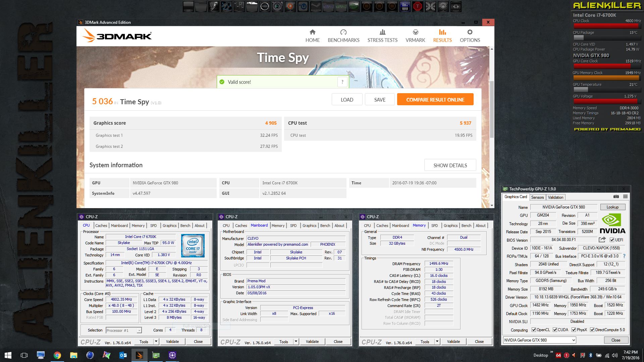Click the Bus Interface question mark in GPU-Z
644x362 pixels.
(624, 256)
